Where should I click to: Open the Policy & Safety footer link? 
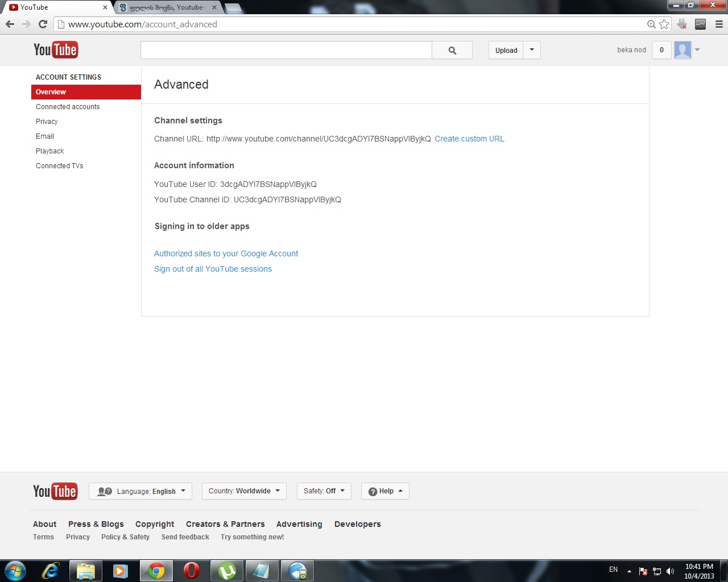click(125, 537)
